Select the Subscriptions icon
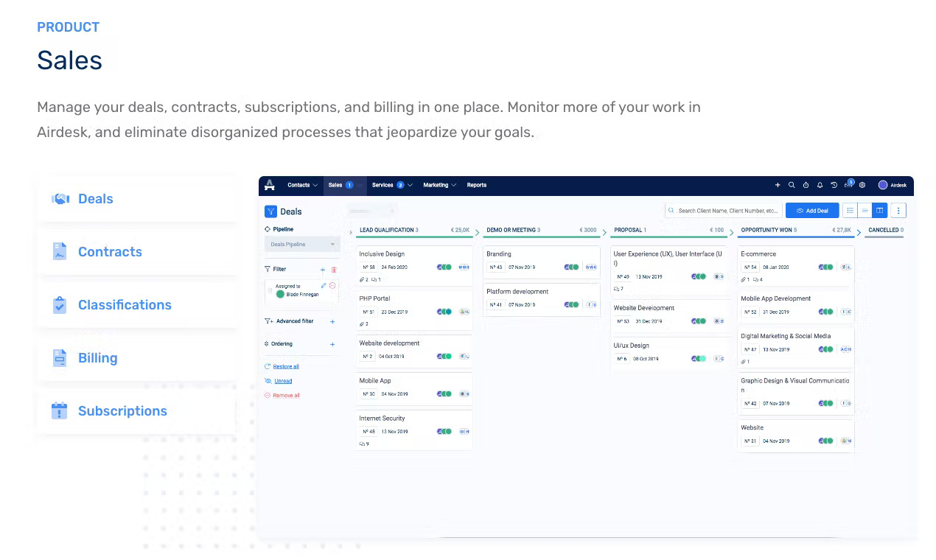The height and width of the screenshot is (560, 936). click(60, 410)
